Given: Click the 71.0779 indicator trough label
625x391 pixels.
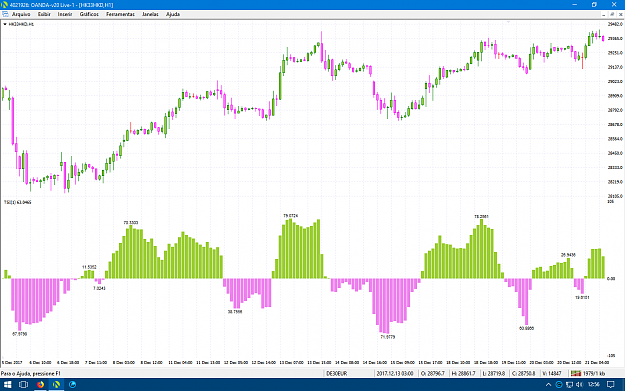Looking at the screenshot, I should [388, 337].
